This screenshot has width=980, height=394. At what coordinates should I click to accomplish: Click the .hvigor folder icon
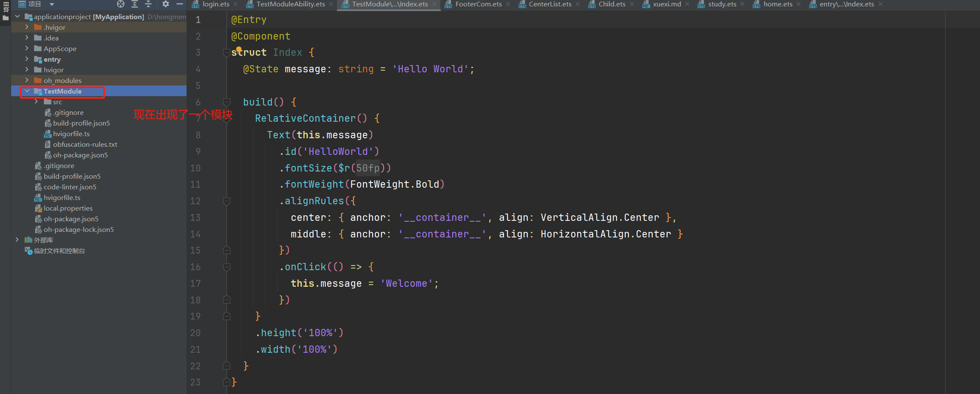[x=38, y=27]
